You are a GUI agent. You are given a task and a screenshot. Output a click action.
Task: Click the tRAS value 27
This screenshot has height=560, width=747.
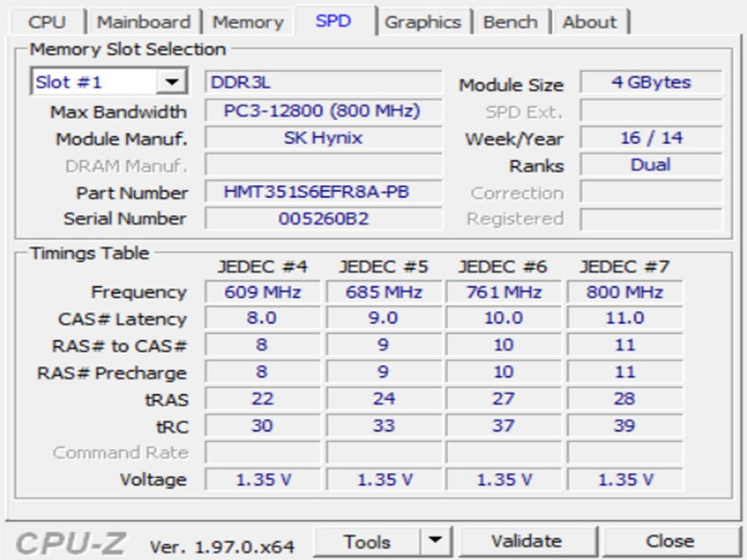(x=504, y=399)
